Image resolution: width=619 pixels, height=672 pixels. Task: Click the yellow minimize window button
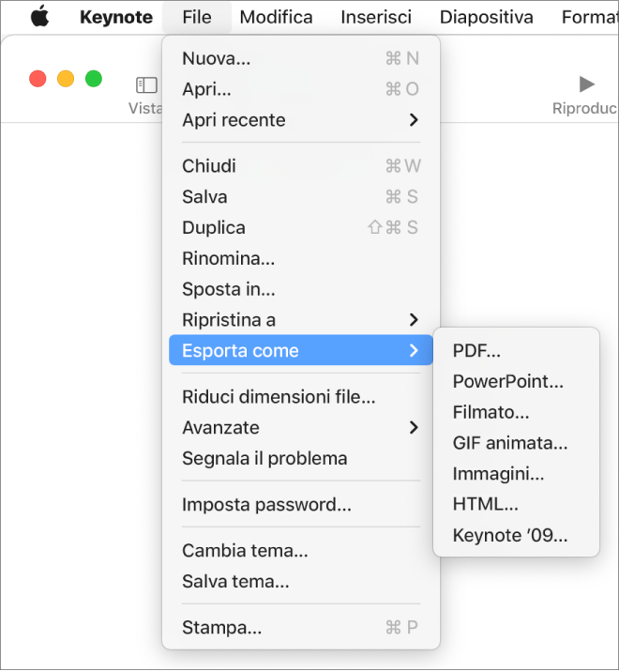66,79
